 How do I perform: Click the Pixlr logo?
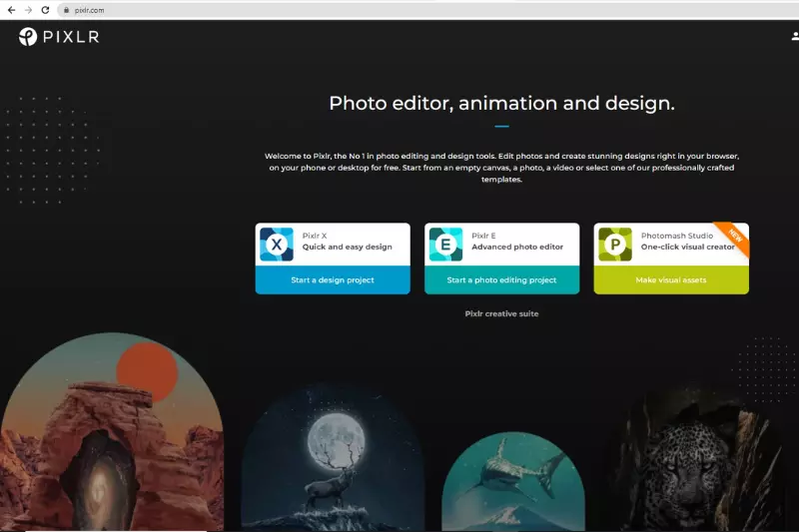(59, 37)
